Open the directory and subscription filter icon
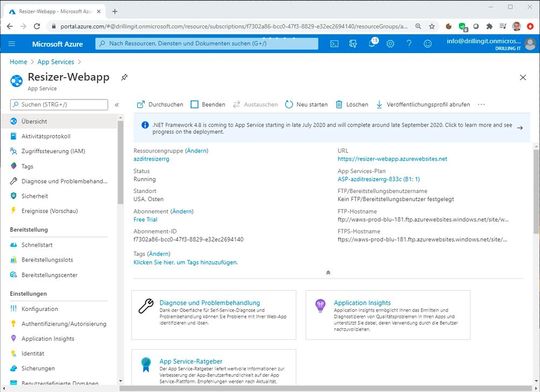This screenshot has width=540, height=392. (x=353, y=44)
